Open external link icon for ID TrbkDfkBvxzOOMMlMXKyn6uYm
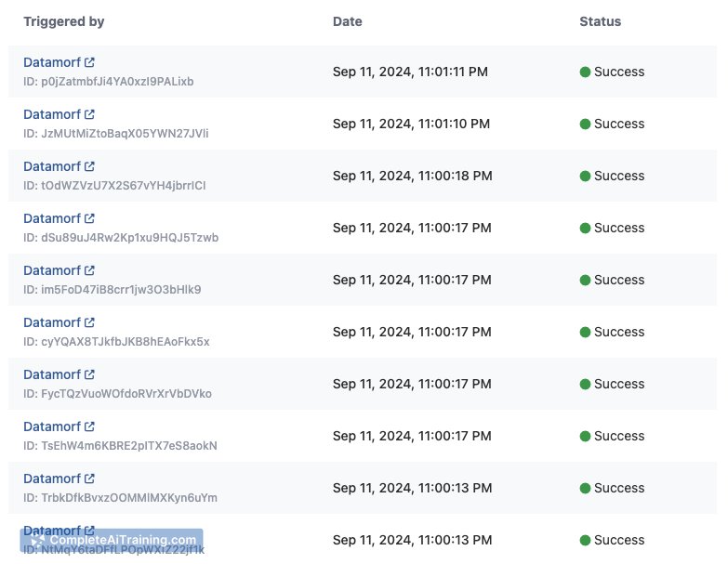The image size is (728, 564). coord(89,478)
